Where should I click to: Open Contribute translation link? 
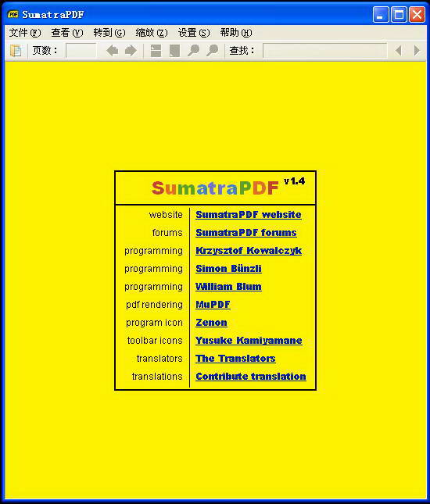251,377
